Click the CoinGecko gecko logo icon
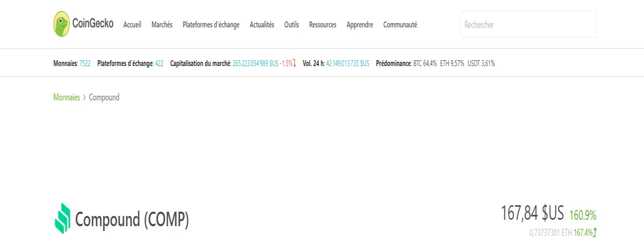 (x=62, y=24)
